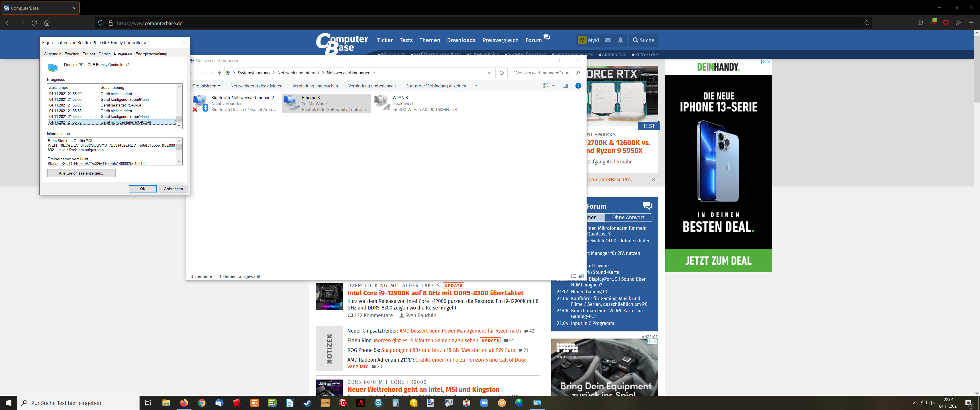Select event Gerät konfiguriert (oem61.inf)

tap(112, 99)
